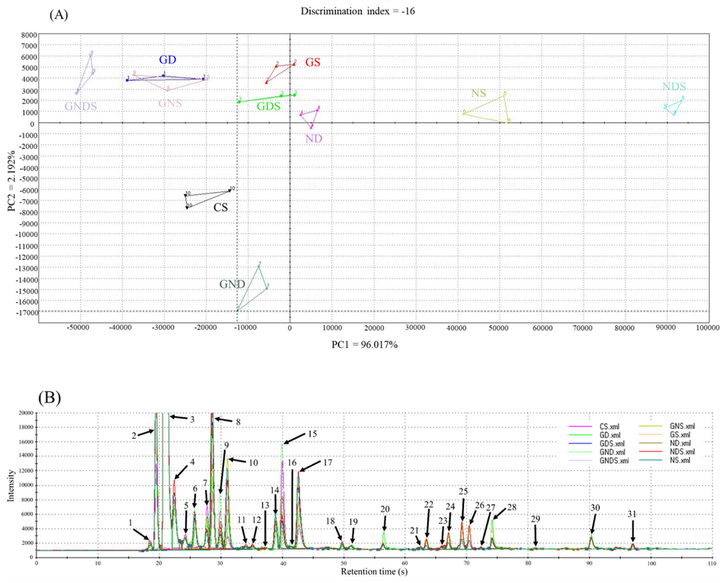Image resolution: width=728 pixels, height=583 pixels.
Task: Click the magenta line swatch beside CS.xml
Action: point(580,427)
